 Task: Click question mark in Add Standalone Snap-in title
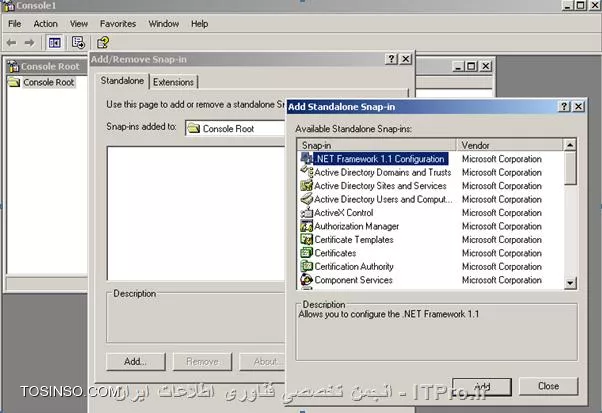tap(564, 106)
